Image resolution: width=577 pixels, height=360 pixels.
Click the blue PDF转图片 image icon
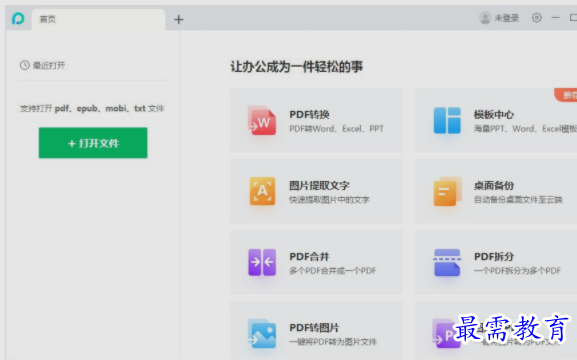point(262,333)
